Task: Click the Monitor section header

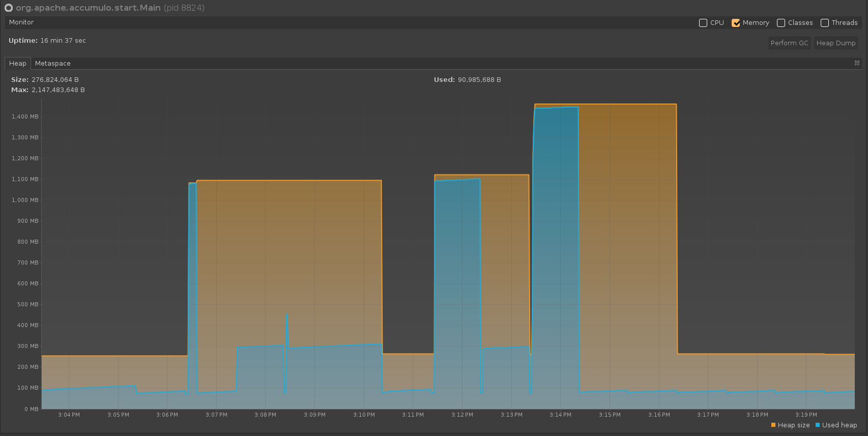Action: coord(21,22)
